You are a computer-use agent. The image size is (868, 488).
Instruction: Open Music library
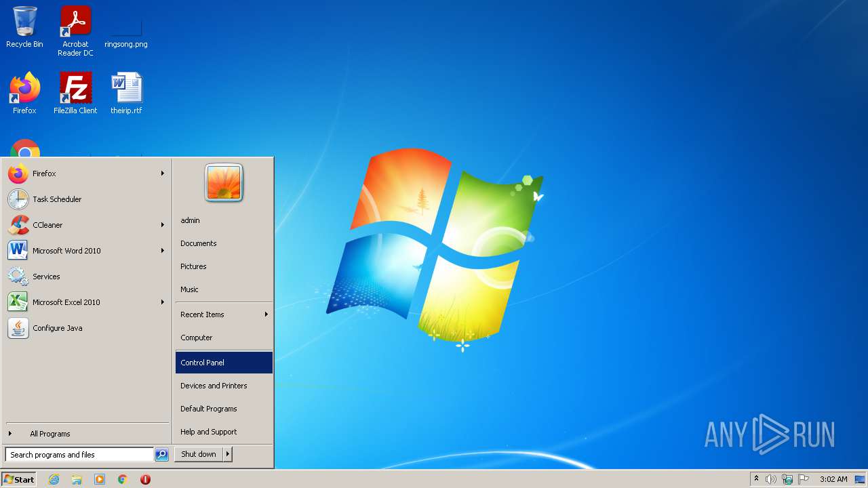[x=224, y=289]
